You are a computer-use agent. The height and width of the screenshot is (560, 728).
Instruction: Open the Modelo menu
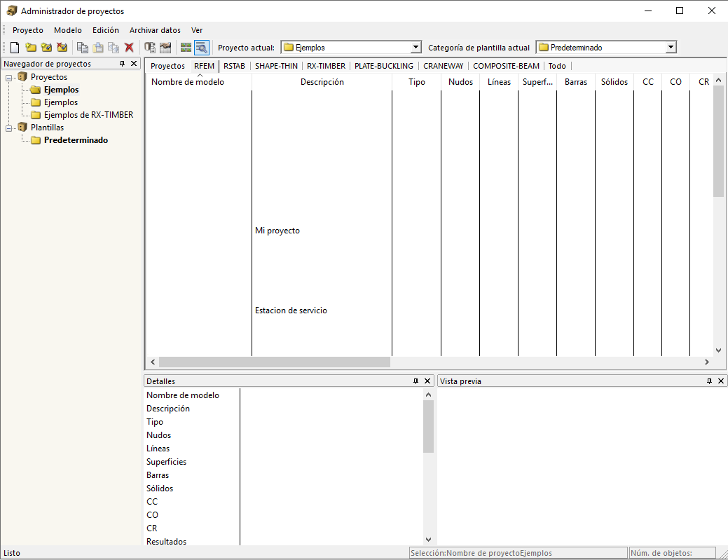click(68, 30)
